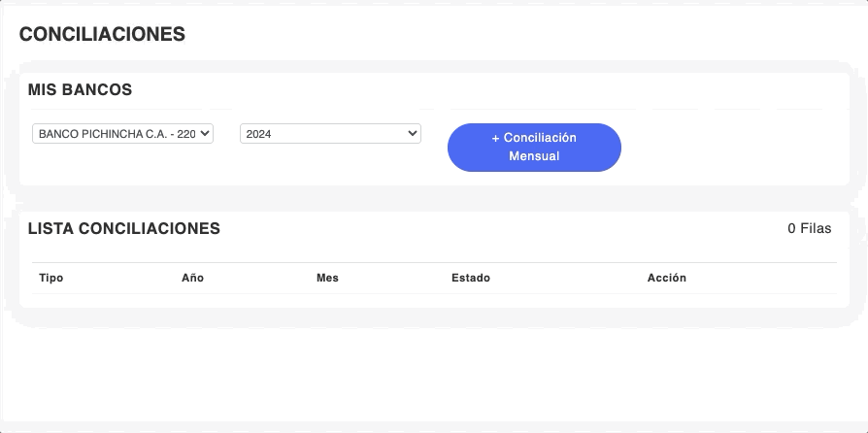Click the Año column header
The height and width of the screenshot is (433, 868).
[x=192, y=278]
